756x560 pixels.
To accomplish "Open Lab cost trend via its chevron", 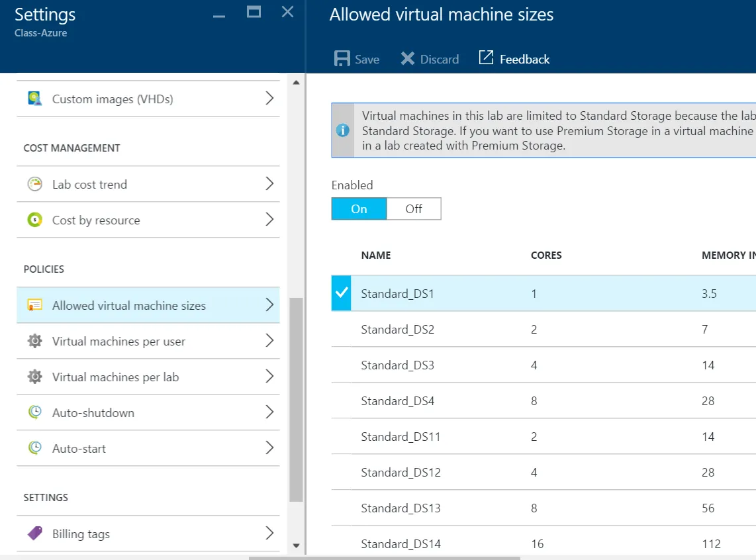I will pos(269,184).
